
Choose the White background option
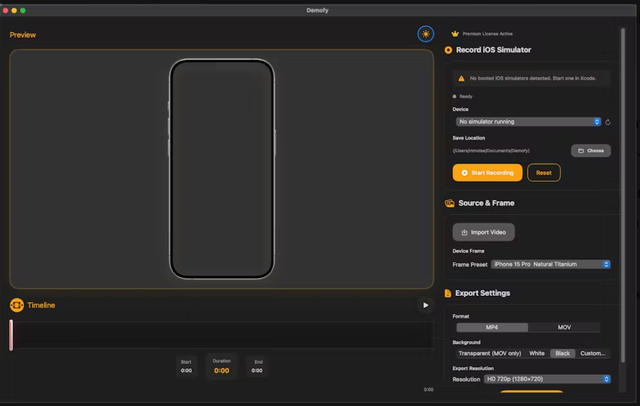click(537, 353)
